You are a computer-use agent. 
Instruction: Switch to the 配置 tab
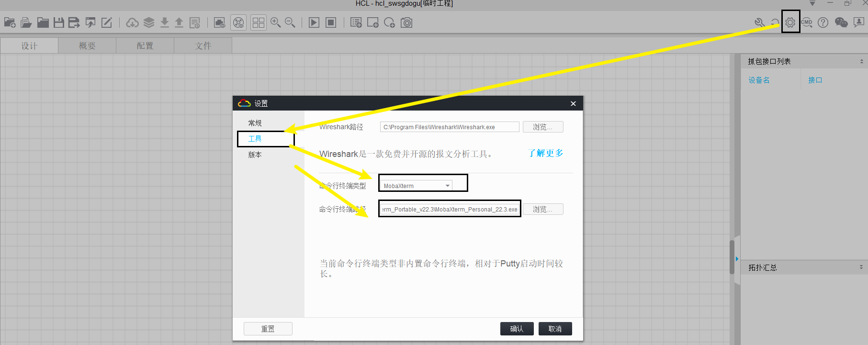point(145,46)
